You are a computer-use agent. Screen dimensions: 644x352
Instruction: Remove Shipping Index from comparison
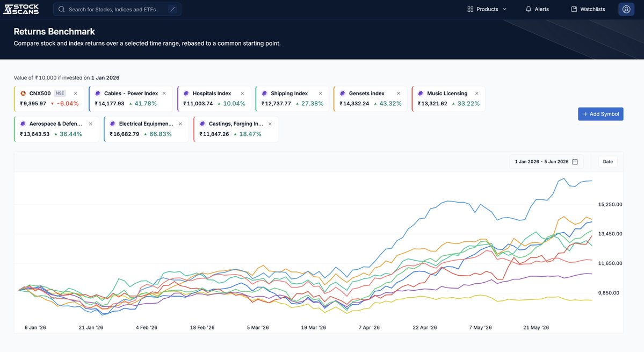[x=320, y=93]
